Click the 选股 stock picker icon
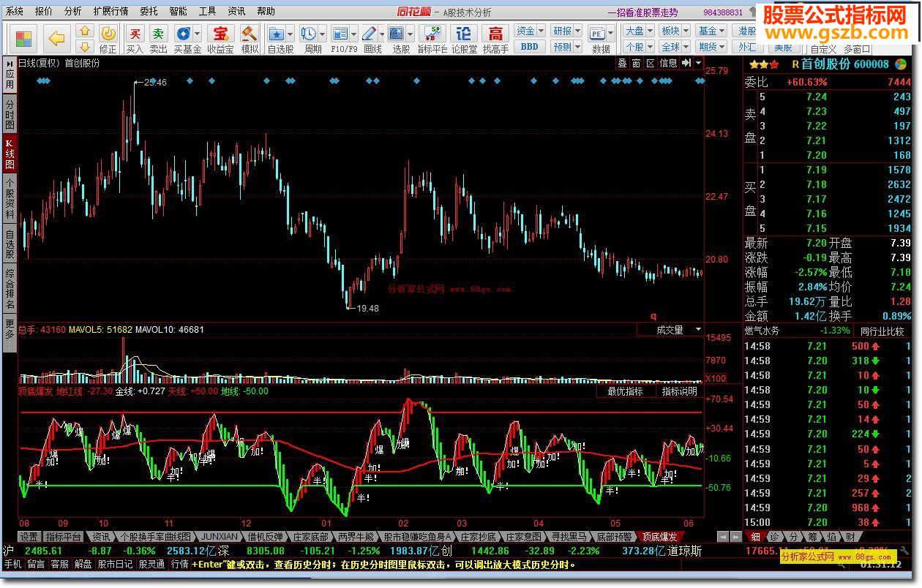The height and width of the screenshot is (588, 922). click(396, 34)
